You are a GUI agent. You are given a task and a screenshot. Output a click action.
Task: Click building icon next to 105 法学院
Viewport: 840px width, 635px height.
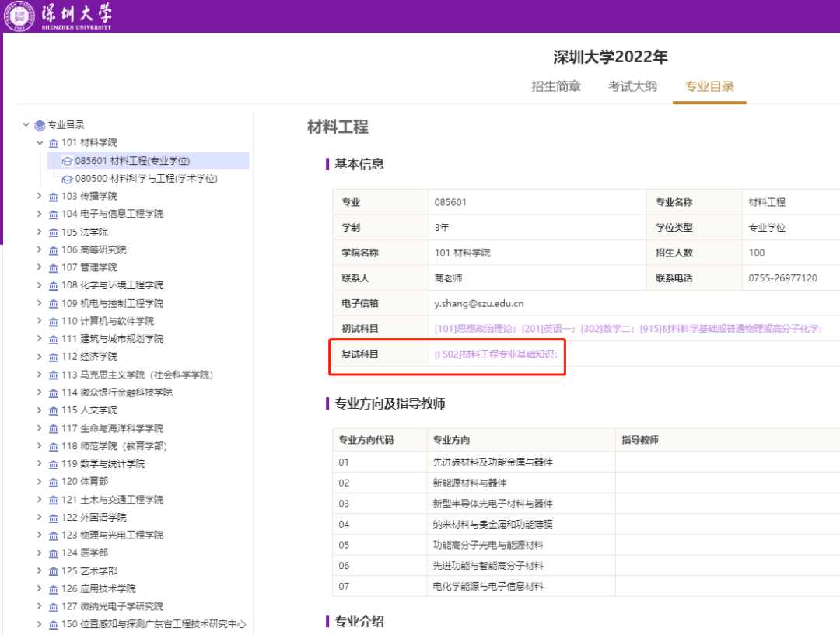tap(54, 232)
